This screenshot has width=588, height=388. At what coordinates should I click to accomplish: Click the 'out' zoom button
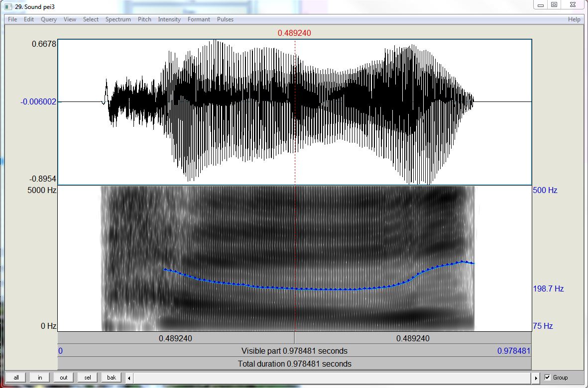[64, 378]
